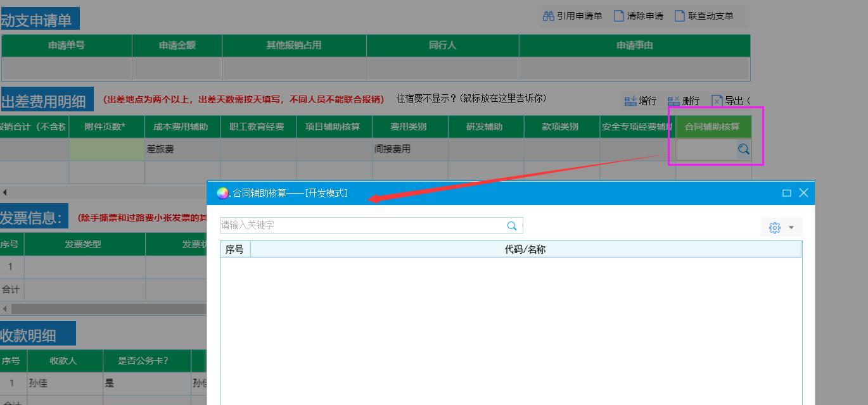Click the settings gear in dialog
868x405 pixels.
pyautogui.click(x=774, y=228)
